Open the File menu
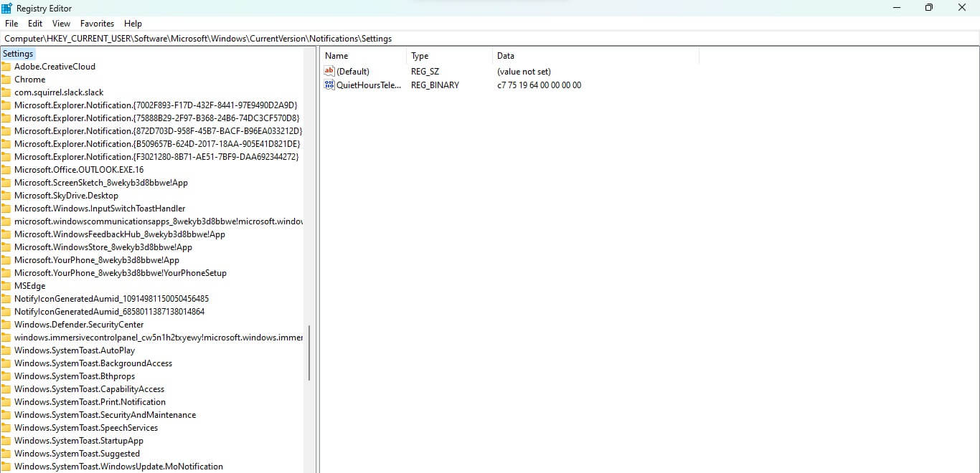The width and height of the screenshot is (980, 473). 11,24
